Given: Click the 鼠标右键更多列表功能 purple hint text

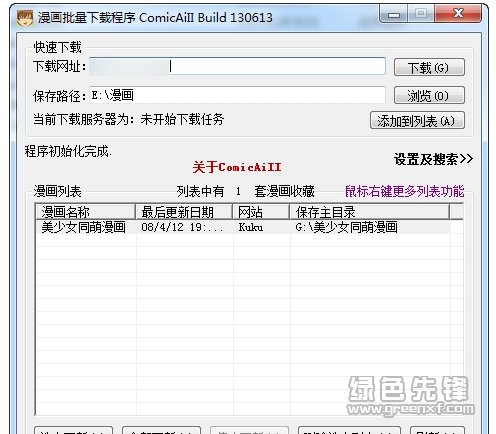Looking at the screenshot, I should click(x=404, y=191).
